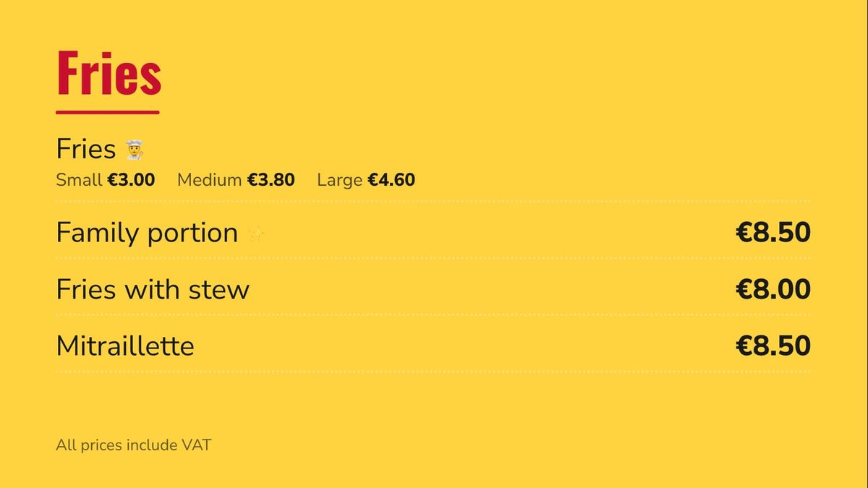
Task: Click the €4.60 price
Action: coord(391,179)
